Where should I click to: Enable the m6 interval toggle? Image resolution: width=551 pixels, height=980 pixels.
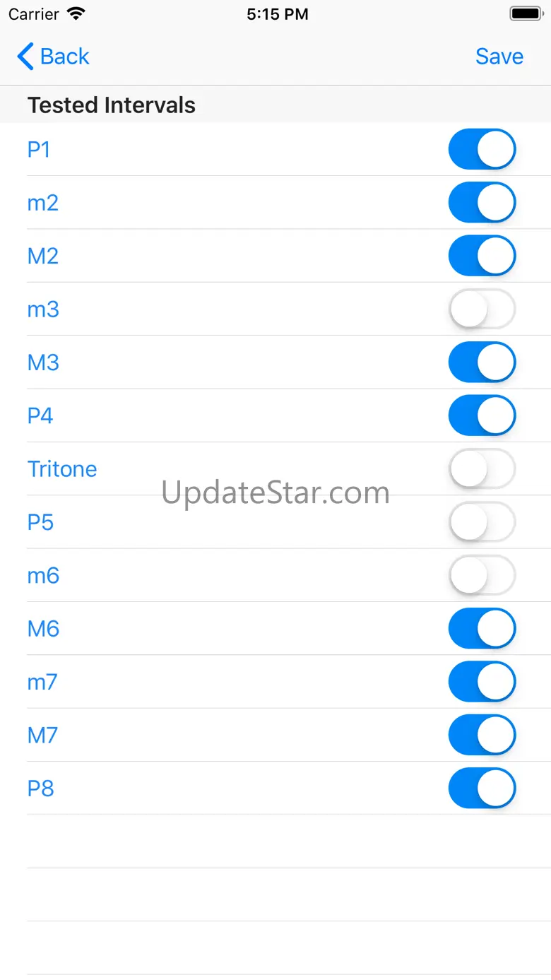tap(482, 576)
